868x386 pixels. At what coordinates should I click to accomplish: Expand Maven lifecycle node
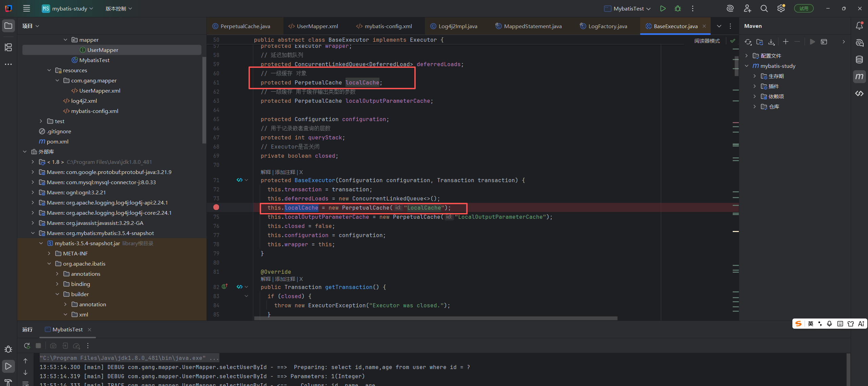[754, 76]
